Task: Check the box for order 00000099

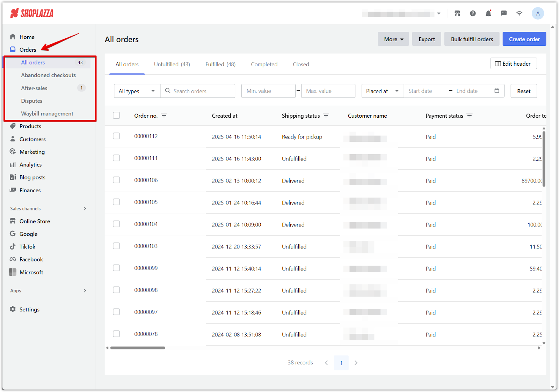Action: click(x=116, y=268)
